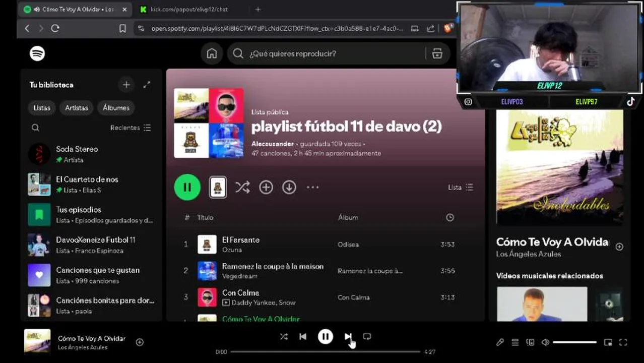Open the Odisea album link
The height and width of the screenshot is (363, 644).
348,245
